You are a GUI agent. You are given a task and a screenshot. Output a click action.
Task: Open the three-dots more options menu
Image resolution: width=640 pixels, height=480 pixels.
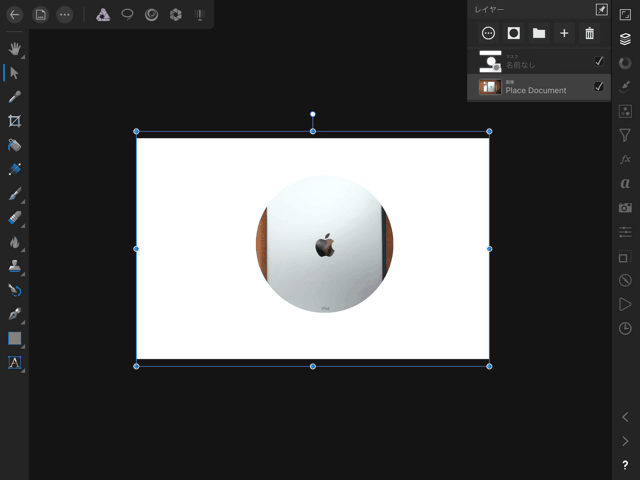click(64, 15)
